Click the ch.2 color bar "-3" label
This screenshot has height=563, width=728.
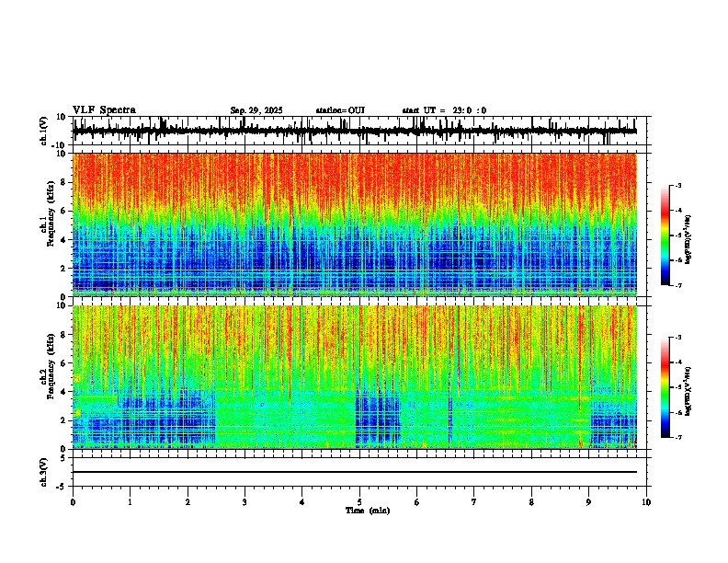678,338
